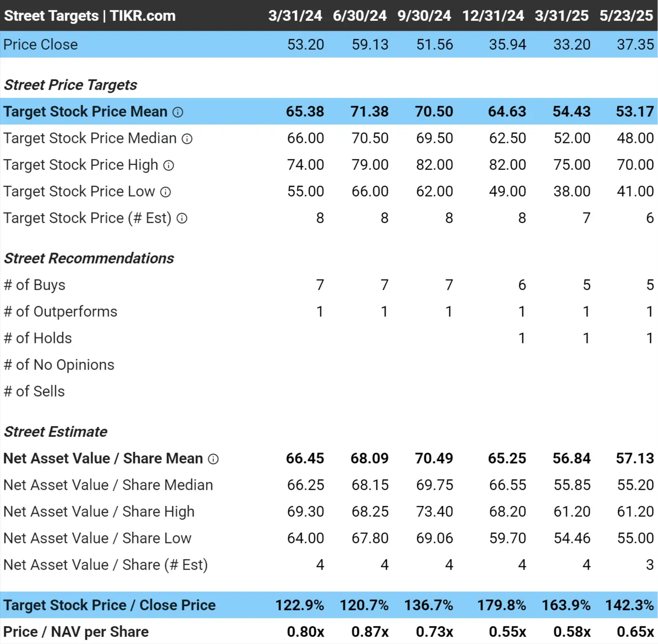Click the 0.65x Price / NAV value
Screen dimensions: 658x644
635,632
